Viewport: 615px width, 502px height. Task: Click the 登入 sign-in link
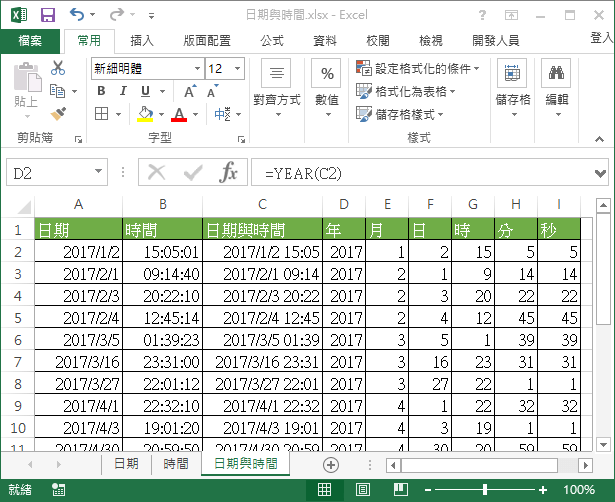tap(602, 38)
